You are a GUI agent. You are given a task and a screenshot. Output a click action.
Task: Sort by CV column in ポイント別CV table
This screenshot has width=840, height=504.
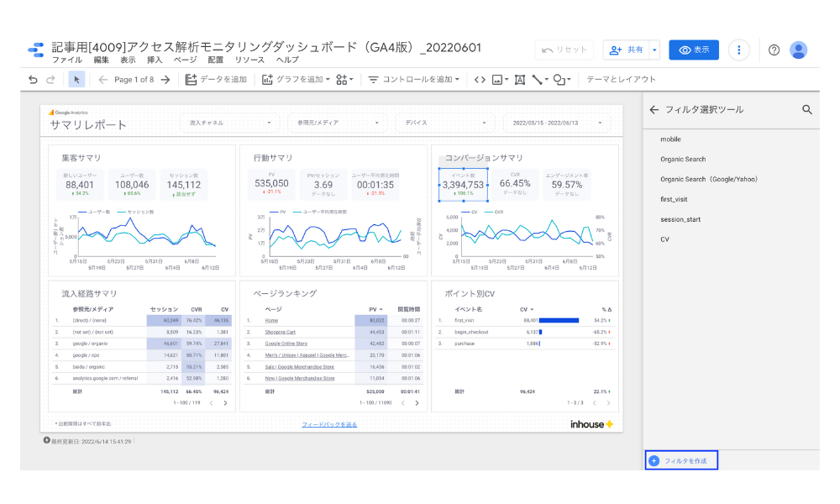(527, 310)
